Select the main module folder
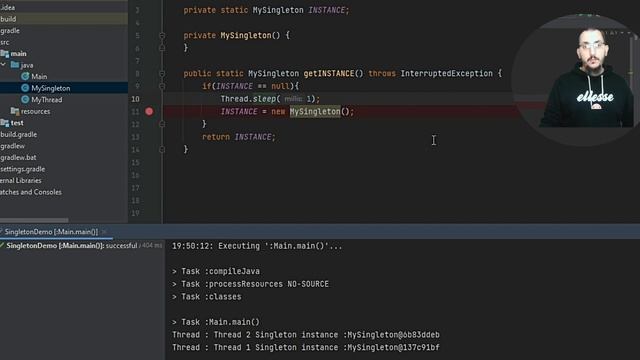This screenshot has width=640, height=360. (x=18, y=53)
